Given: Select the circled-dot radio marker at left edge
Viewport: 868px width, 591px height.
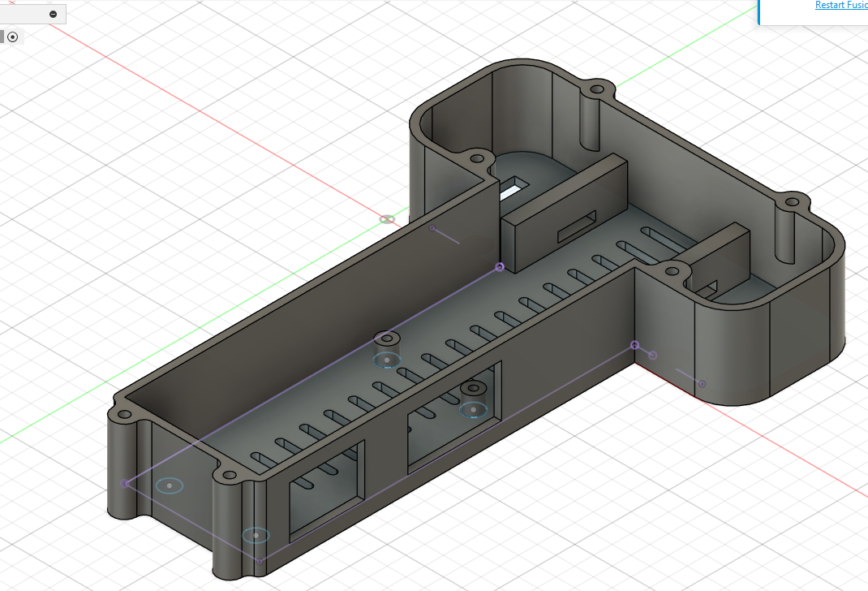Looking at the screenshot, I should point(12,36).
